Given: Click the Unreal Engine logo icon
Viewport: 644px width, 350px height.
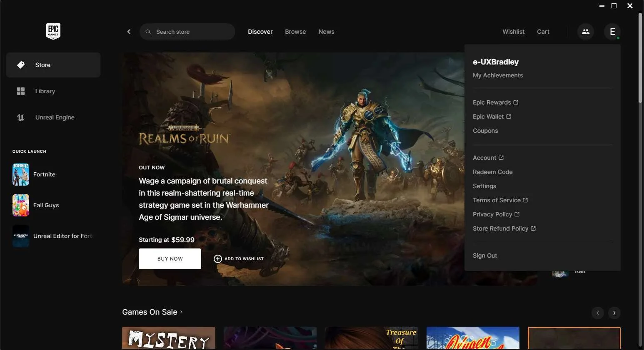Looking at the screenshot, I should tap(21, 117).
